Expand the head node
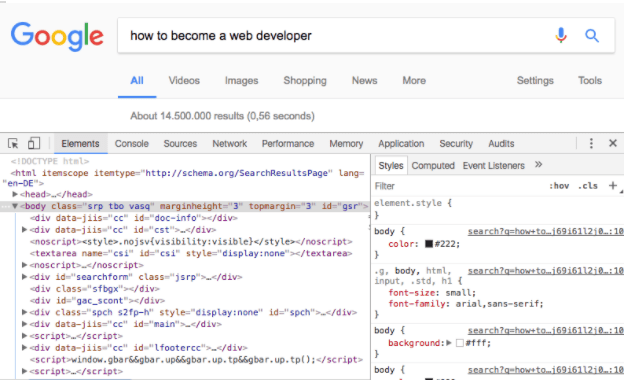 [x=15, y=194]
